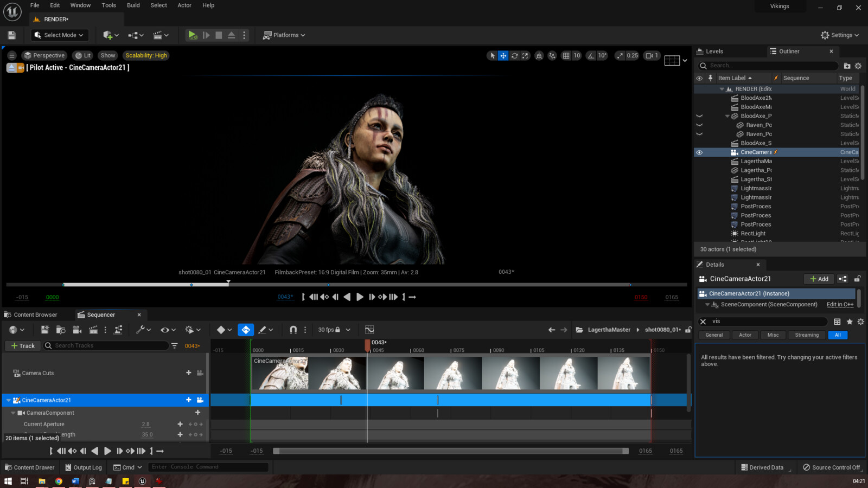Toggle visibility eye for the CineCamera row
The height and width of the screenshot is (488, 868).
pos(699,152)
